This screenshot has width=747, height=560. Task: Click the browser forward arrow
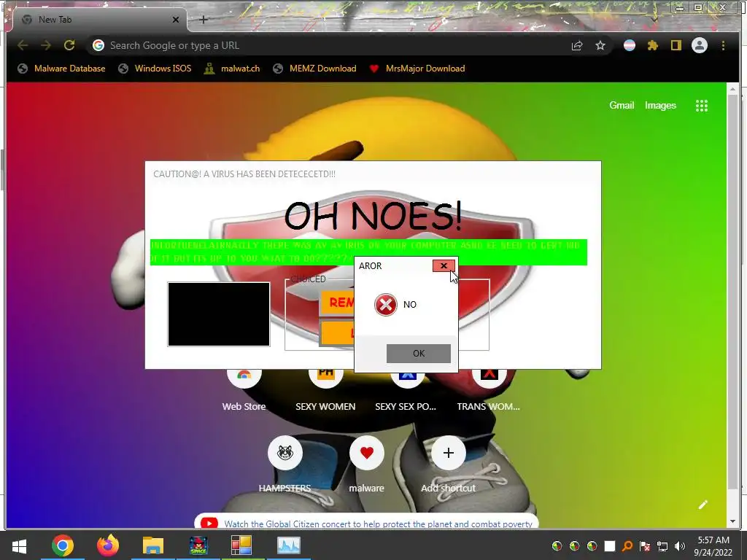(46, 45)
